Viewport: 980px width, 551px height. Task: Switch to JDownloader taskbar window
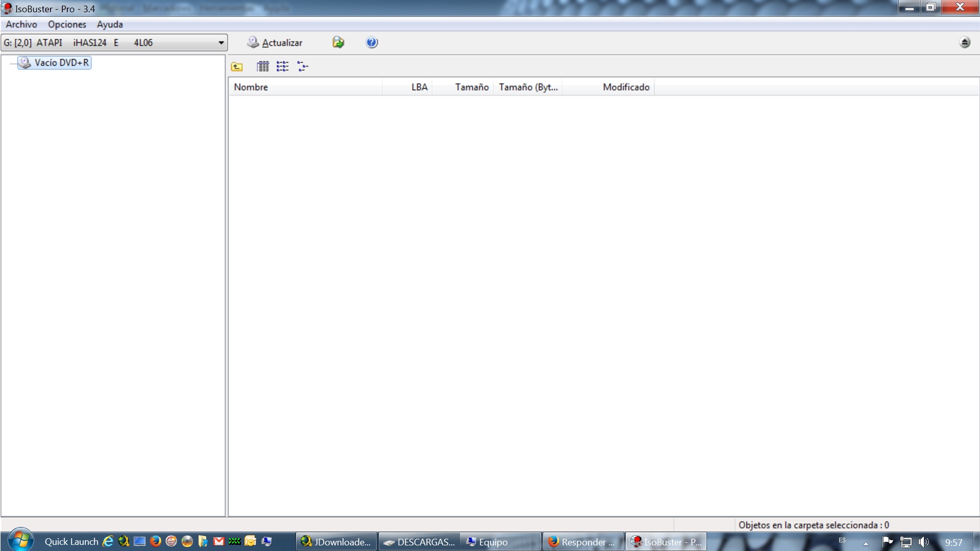tap(337, 542)
